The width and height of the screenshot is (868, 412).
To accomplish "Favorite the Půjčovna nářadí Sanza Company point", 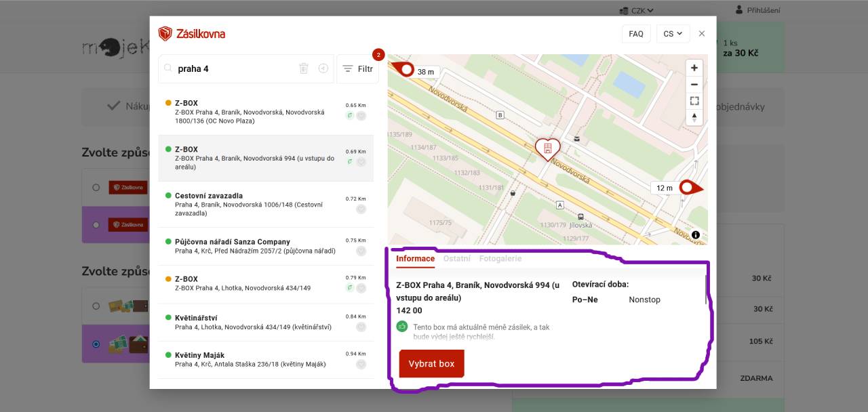I will [x=361, y=251].
